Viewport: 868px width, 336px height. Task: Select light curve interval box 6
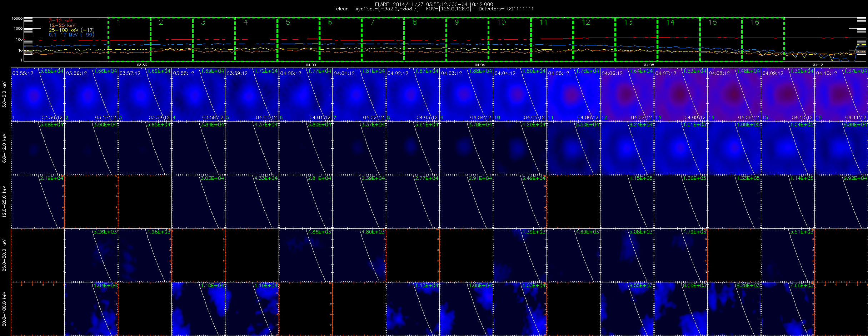(341, 39)
